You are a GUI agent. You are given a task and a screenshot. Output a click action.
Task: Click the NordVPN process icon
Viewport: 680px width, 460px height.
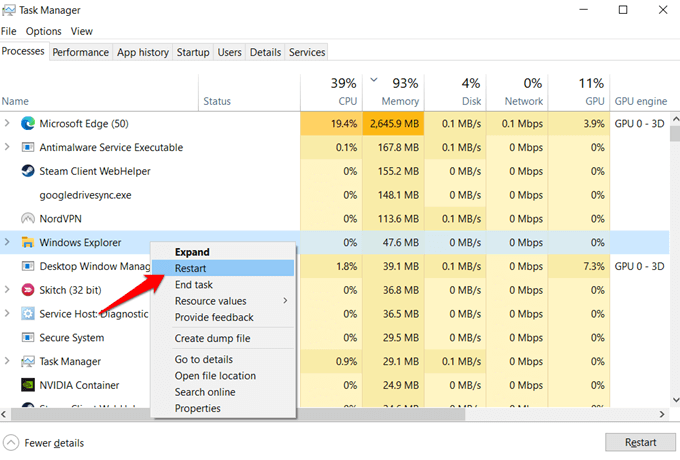(28, 219)
